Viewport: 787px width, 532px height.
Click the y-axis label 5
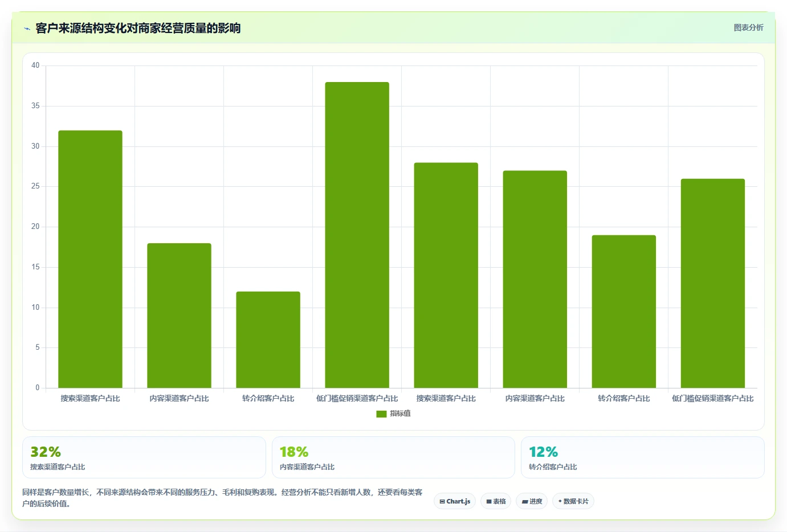pos(38,347)
